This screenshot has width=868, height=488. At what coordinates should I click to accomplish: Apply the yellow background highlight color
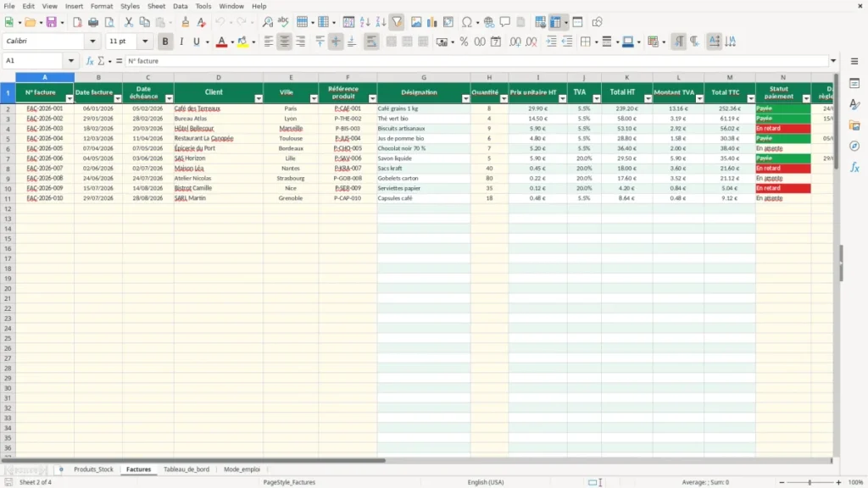tap(242, 42)
